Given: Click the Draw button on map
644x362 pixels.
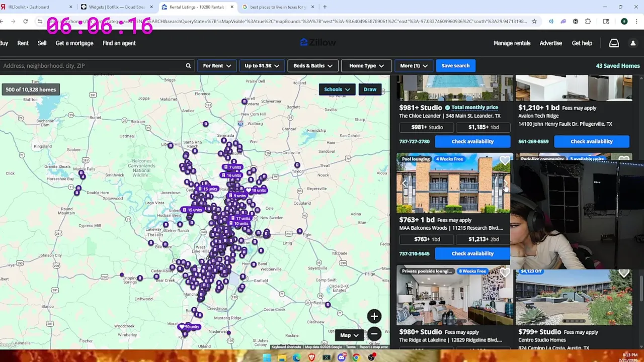Looking at the screenshot, I should (x=370, y=89).
